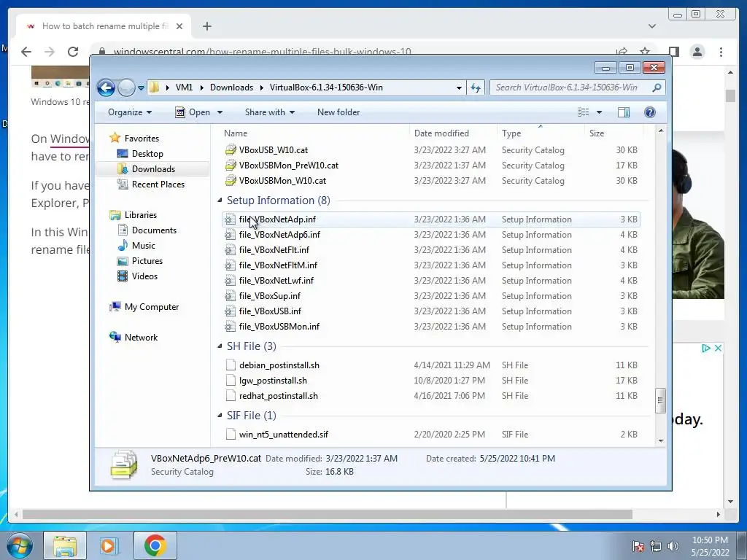Open the Share with menu

[270, 112]
